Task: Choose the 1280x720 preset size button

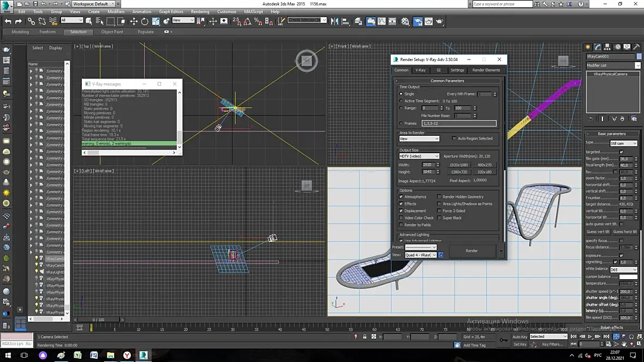Action: click(458, 172)
